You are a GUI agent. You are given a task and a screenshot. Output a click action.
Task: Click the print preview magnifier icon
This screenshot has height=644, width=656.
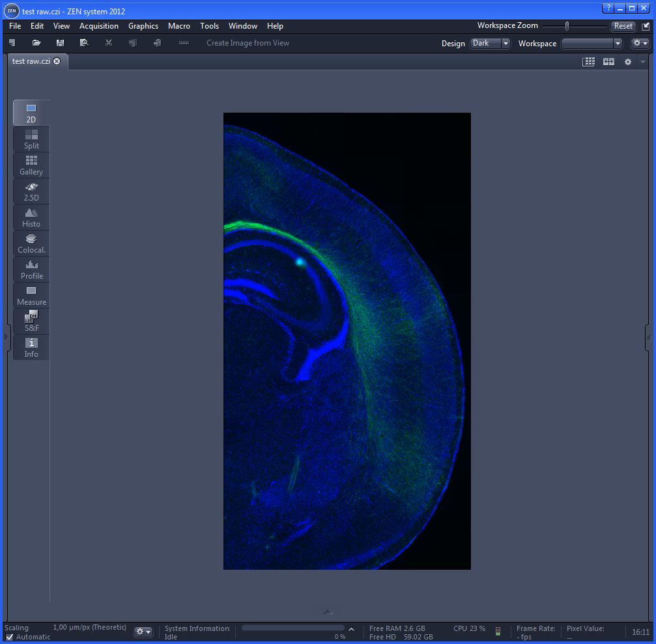84,43
